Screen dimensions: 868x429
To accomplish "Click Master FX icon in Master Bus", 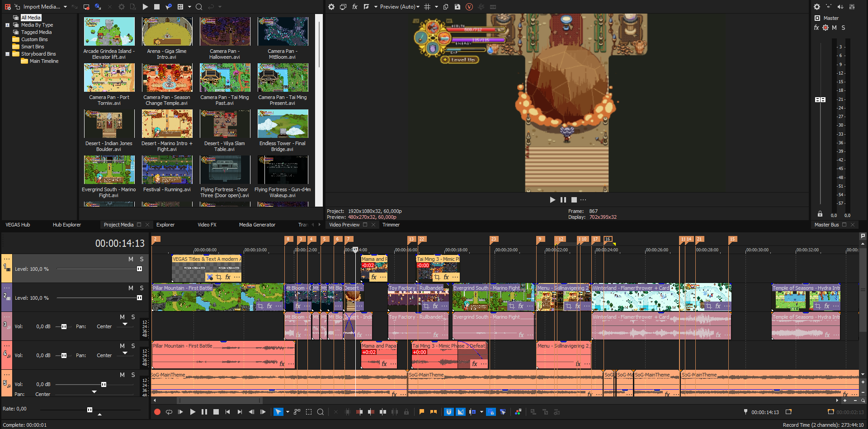I will [x=816, y=28].
